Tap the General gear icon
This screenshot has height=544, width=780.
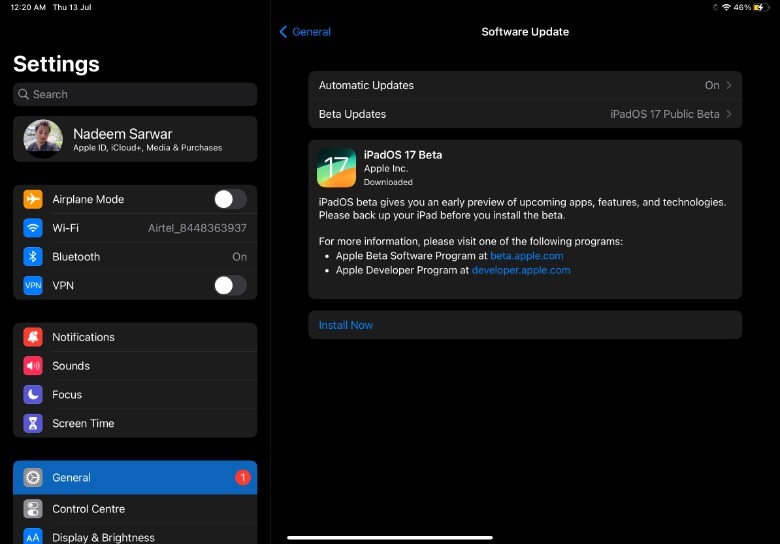33,478
